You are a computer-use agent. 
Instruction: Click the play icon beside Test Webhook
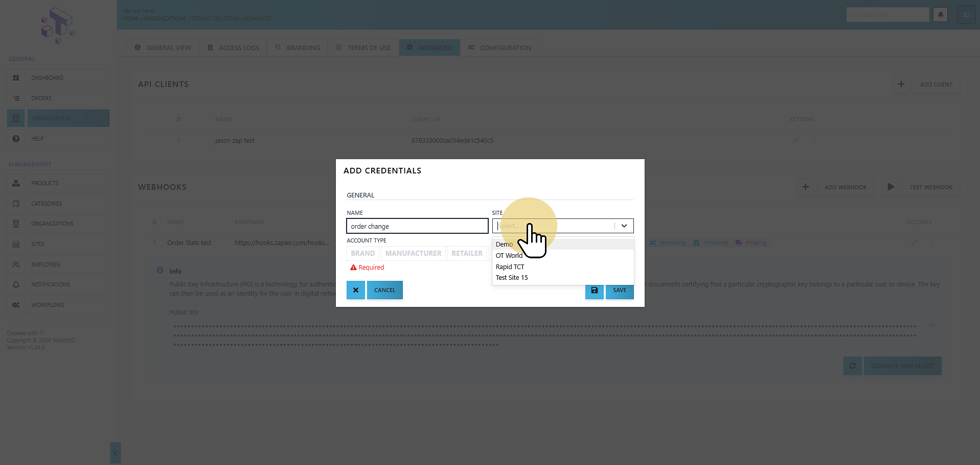tap(891, 187)
